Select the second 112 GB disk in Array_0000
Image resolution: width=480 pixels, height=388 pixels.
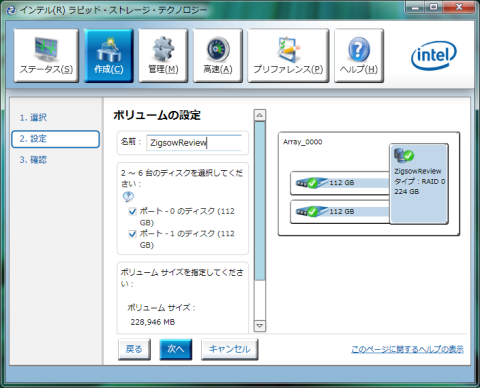click(340, 212)
